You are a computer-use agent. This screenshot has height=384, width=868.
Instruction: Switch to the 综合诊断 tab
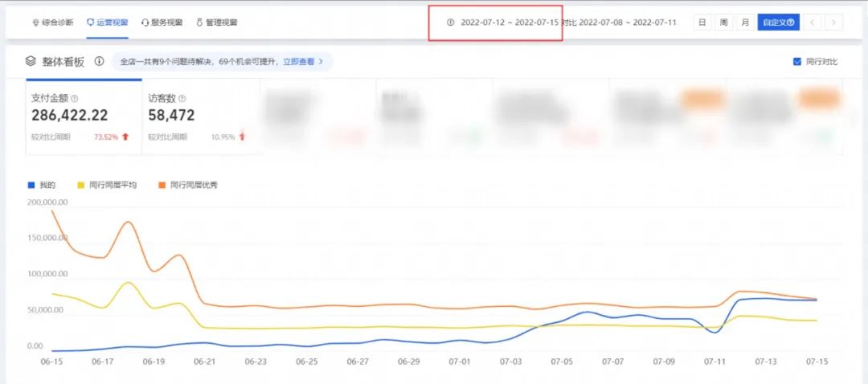(x=52, y=22)
